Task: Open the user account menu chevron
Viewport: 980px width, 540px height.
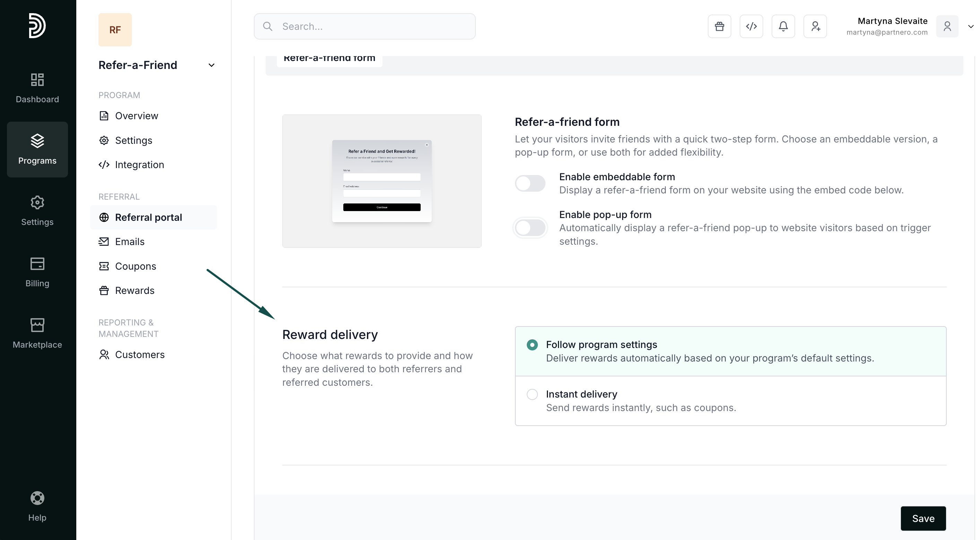Action: (971, 26)
